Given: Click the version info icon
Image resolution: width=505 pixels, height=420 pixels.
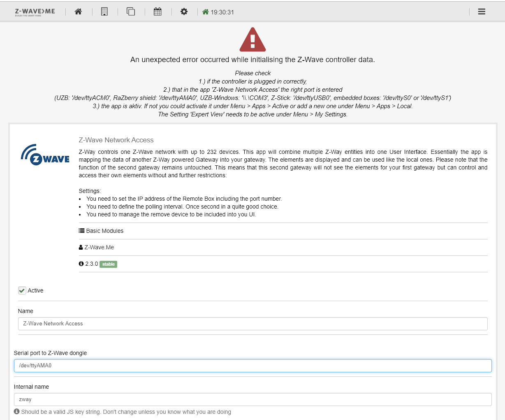Looking at the screenshot, I should tap(81, 264).
